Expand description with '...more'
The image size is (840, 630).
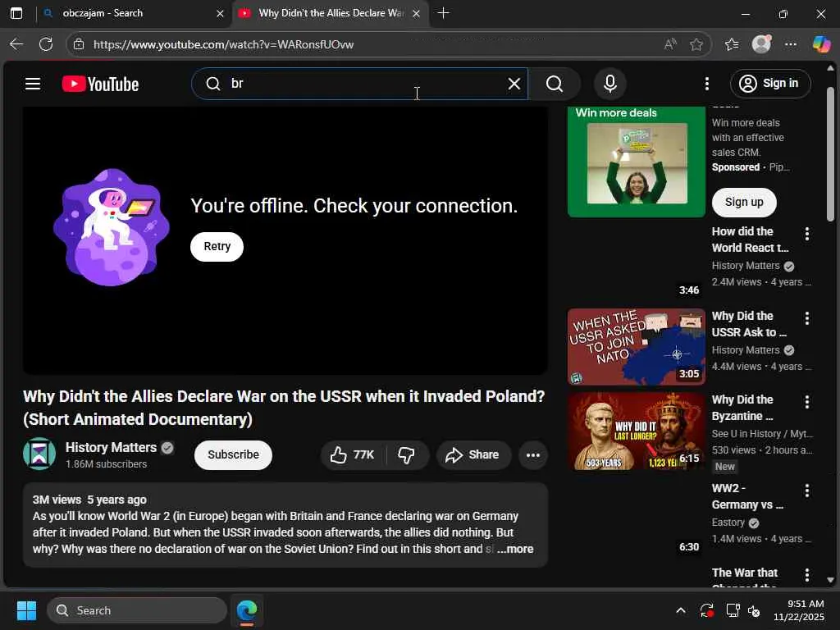[x=514, y=549]
